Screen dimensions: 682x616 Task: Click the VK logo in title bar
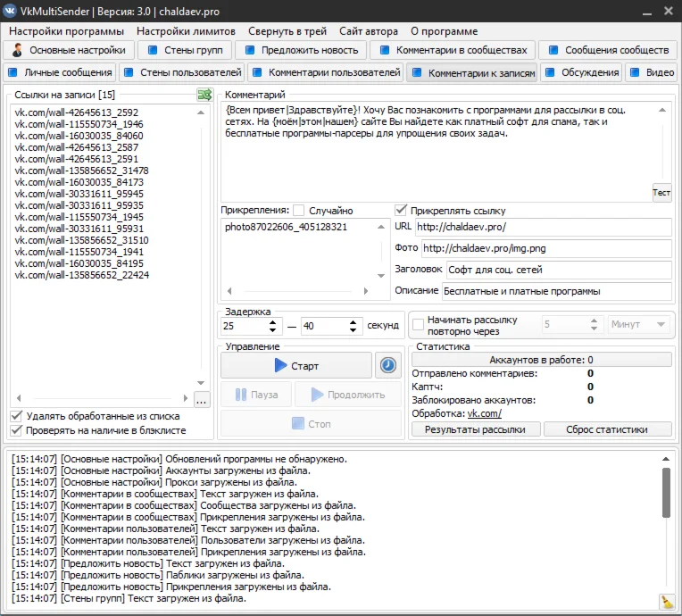tap(10, 10)
